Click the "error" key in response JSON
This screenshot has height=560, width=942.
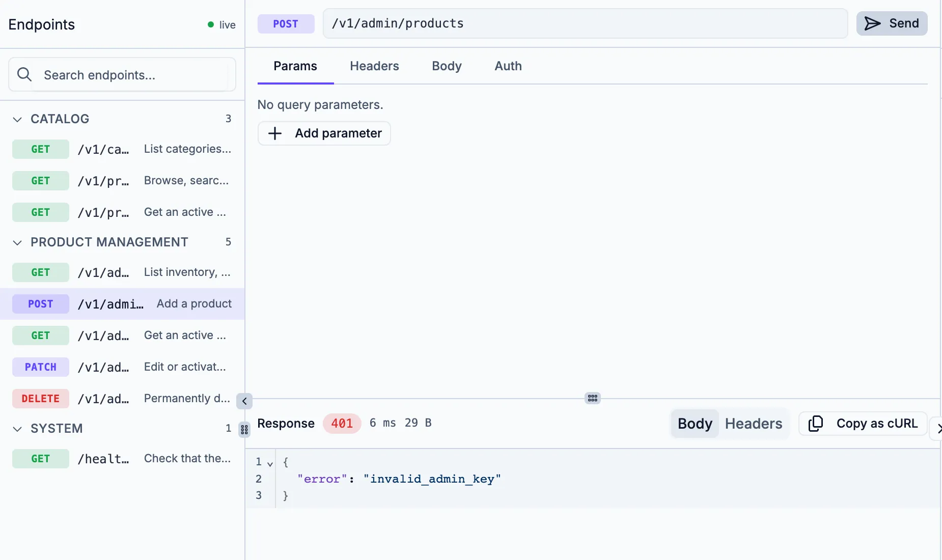(322, 479)
